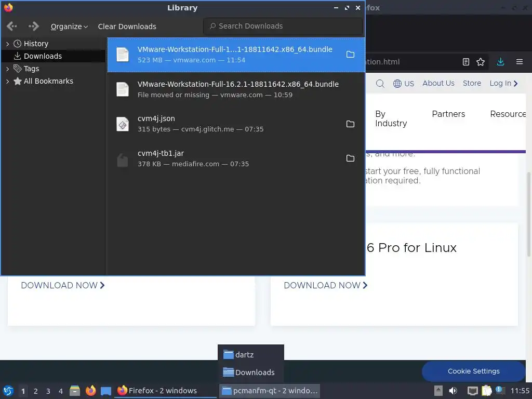Select cvm4j-tb1.jar download entry

coord(236,158)
